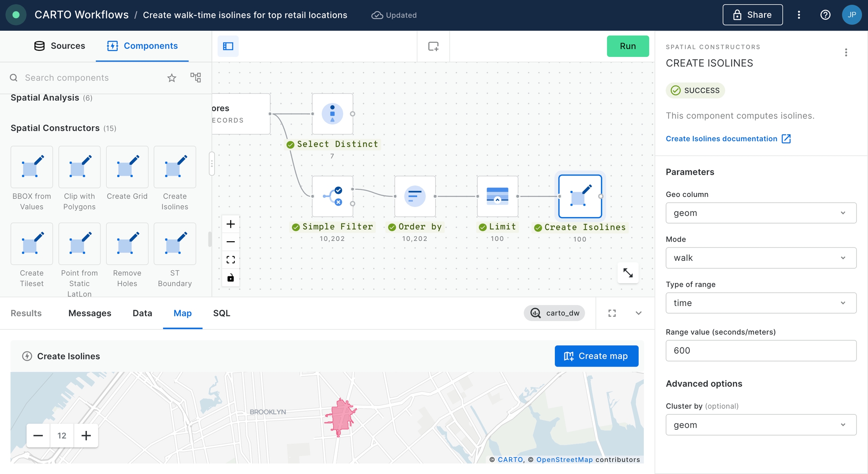868x474 pixels.
Task: Select the ST Boundary component
Action: (175, 244)
